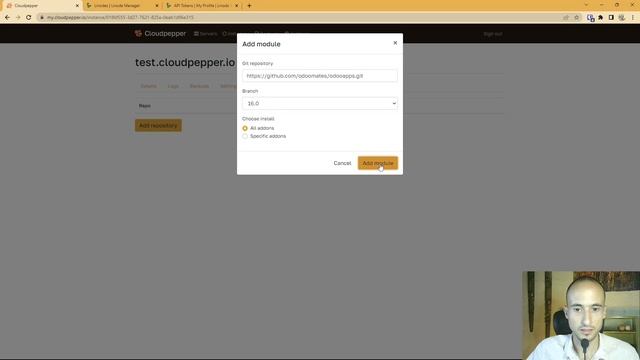Image resolution: width=640 pixels, height=360 pixels.
Task: Click the webcam video overlay
Action: (x=581, y=315)
